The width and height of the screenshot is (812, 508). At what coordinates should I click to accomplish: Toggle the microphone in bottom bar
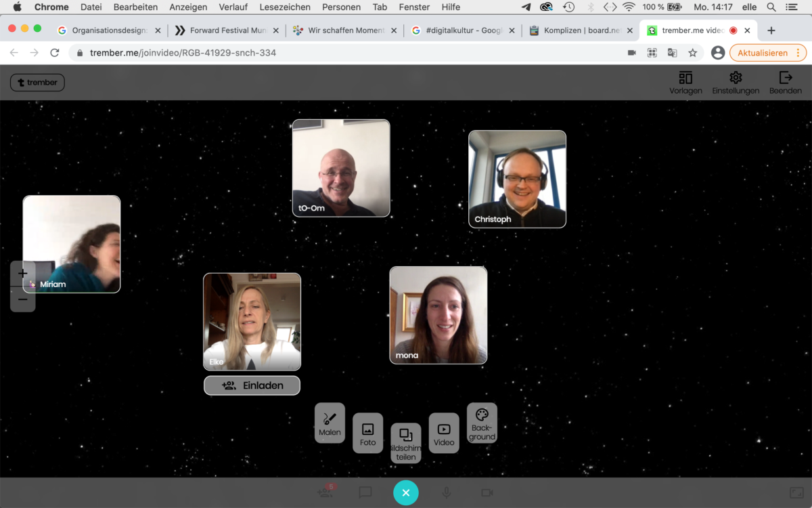click(x=447, y=492)
